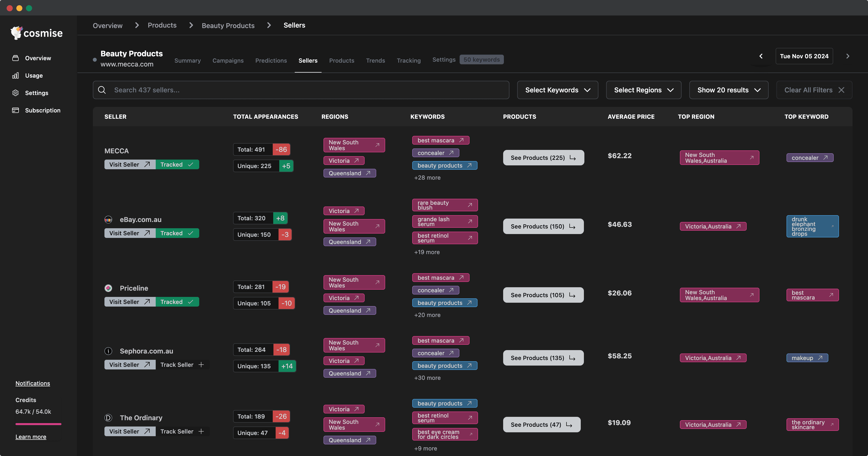This screenshot has height=456, width=868.
Task: Track Seller Sephora.com.au
Action: point(182,364)
